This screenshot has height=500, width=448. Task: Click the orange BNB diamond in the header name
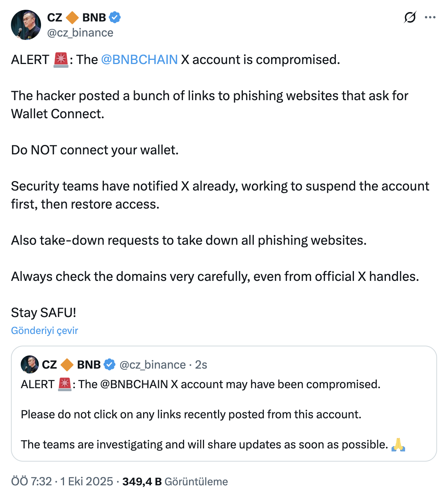72,17
